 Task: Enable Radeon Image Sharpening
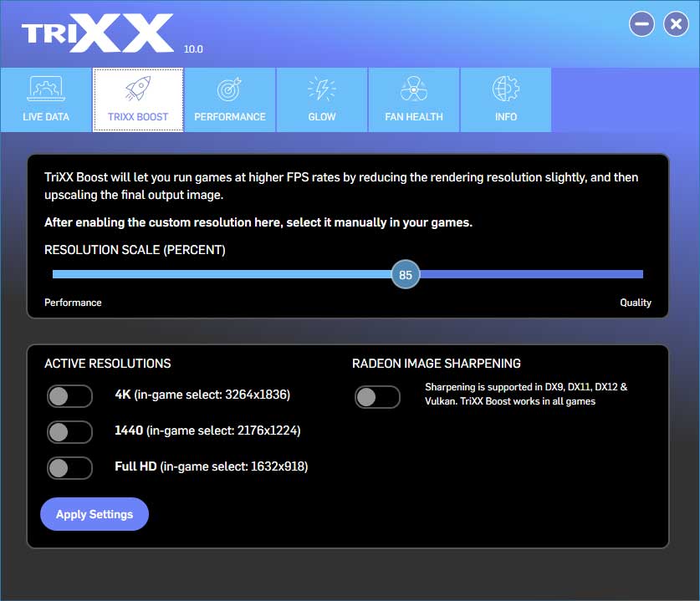(377, 397)
